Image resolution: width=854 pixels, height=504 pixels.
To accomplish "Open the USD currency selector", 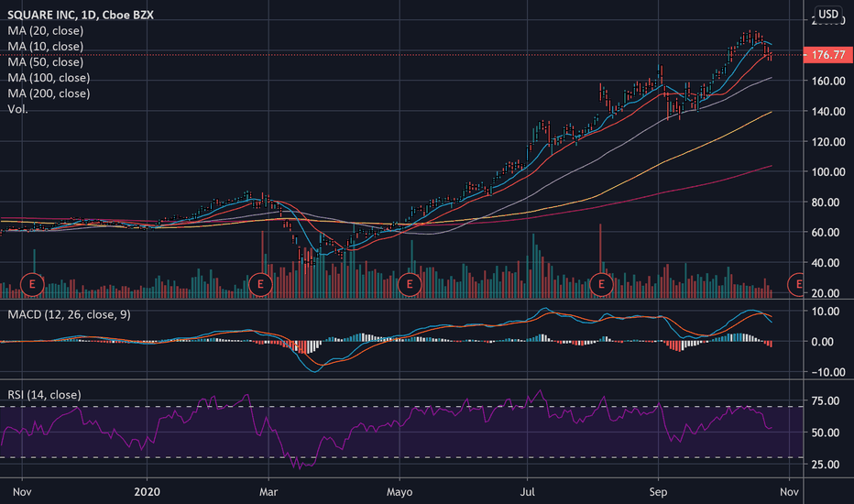I will click(829, 14).
